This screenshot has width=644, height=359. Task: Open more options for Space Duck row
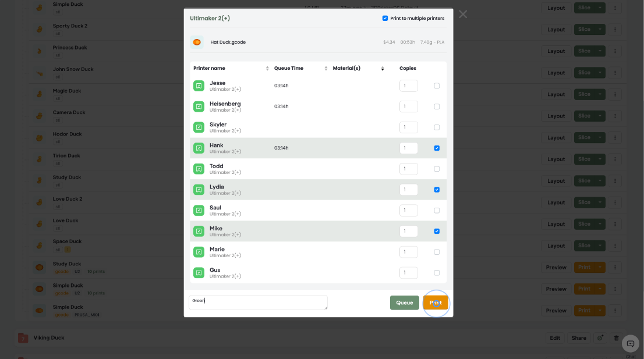pyautogui.click(x=615, y=246)
